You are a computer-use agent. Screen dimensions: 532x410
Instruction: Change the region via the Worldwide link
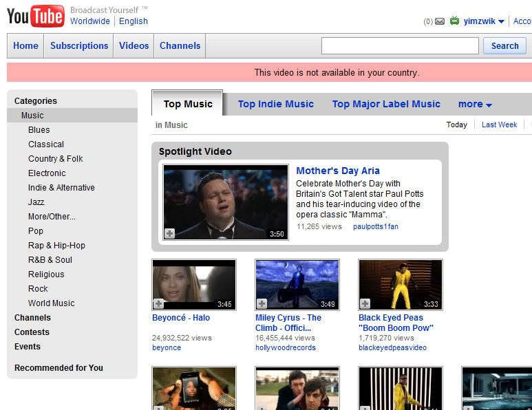tap(90, 21)
